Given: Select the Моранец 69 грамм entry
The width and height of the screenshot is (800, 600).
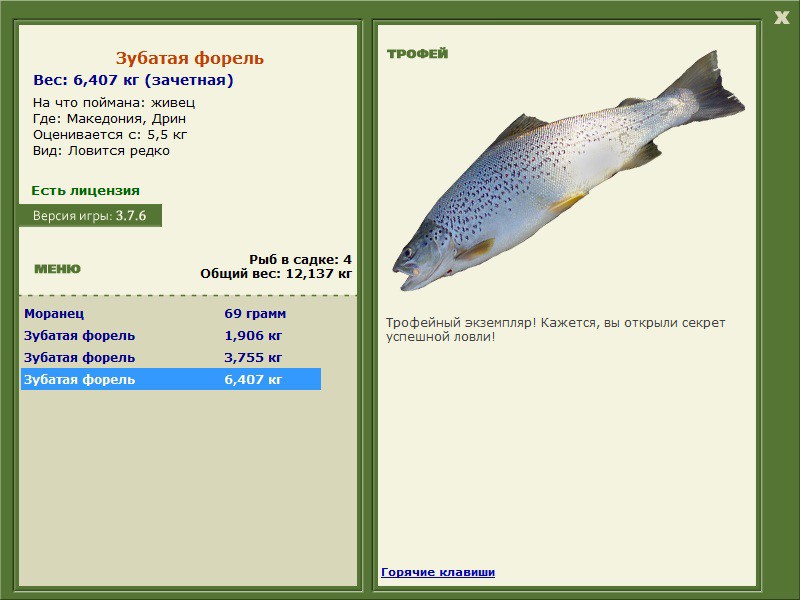Looking at the screenshot, I should (x=171, y=313).
